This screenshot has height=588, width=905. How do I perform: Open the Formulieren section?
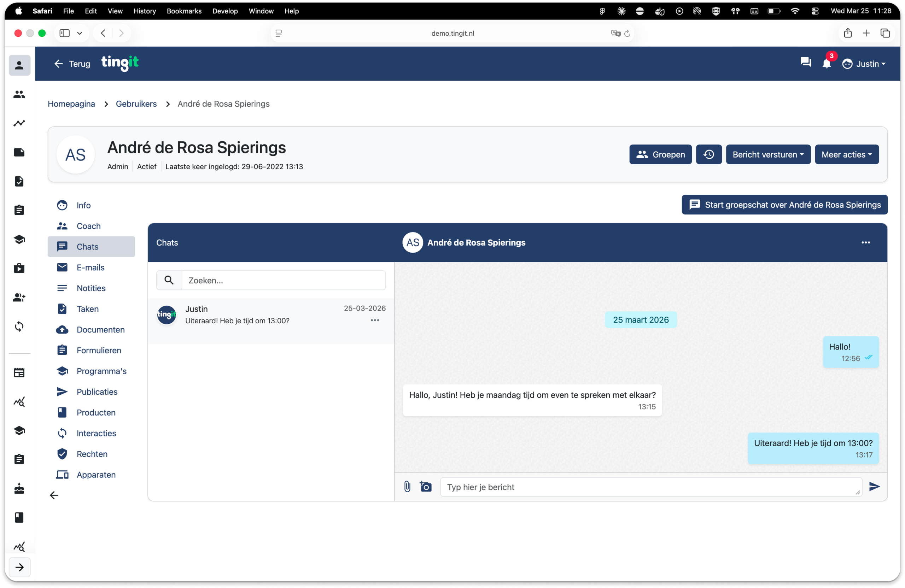click(91, 351)
